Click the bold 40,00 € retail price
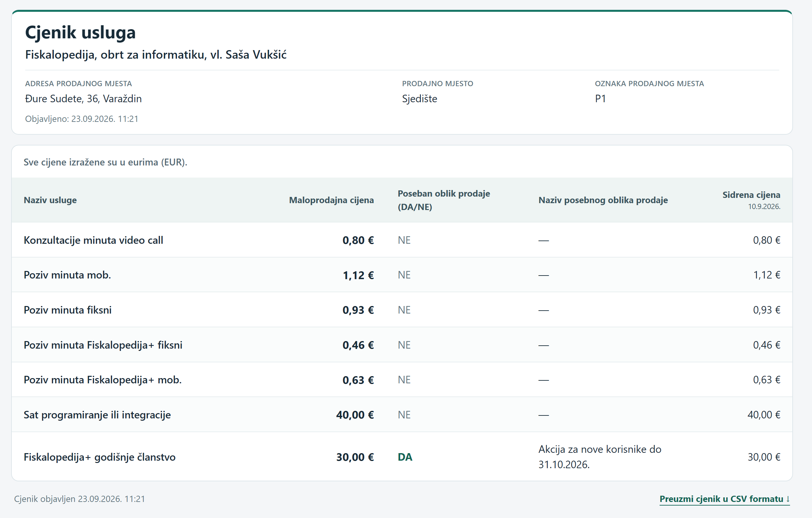Image resolution: width=812 pixels, height=518 pixels. coord(355,415)
